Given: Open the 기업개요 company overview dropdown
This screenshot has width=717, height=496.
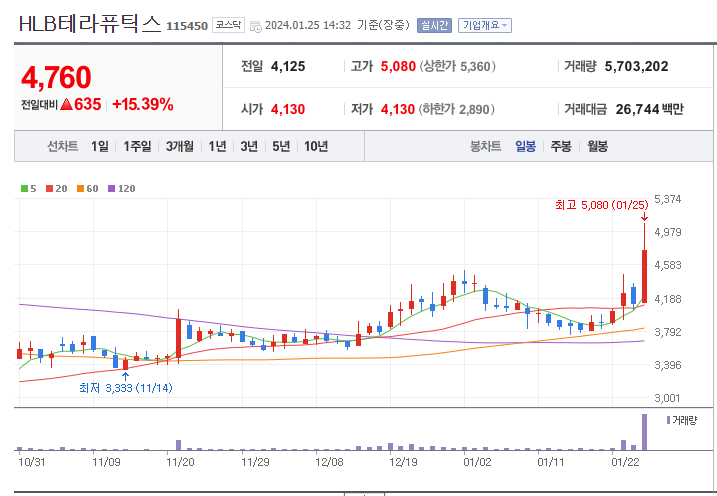Looking at the screenshot, I should pos(485,25).
